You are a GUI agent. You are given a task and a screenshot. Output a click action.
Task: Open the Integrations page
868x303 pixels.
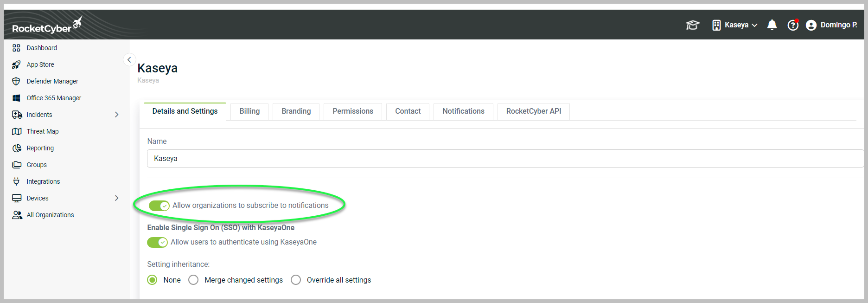pos(43,181)
